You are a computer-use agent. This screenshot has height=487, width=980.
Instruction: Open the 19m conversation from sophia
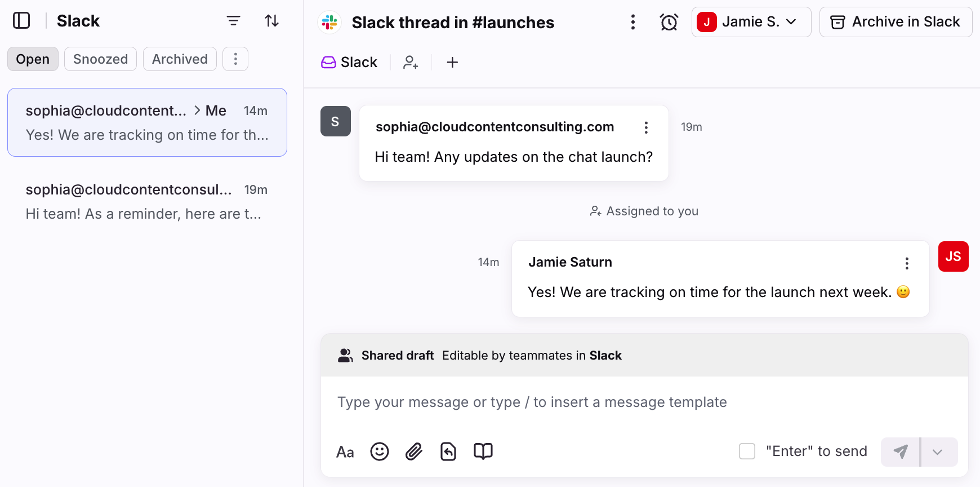(147, 202)
